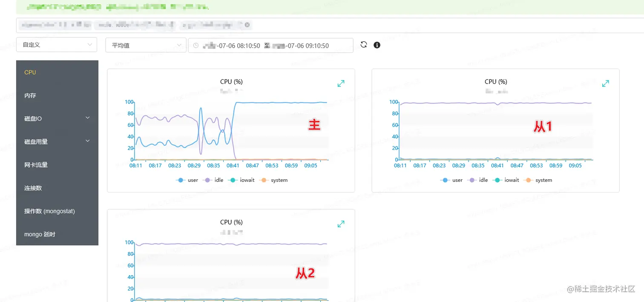644x302 pixels.
Task: Click the 09:05 axis label in the 从1 chart
Action: click(x=575, y=165)
